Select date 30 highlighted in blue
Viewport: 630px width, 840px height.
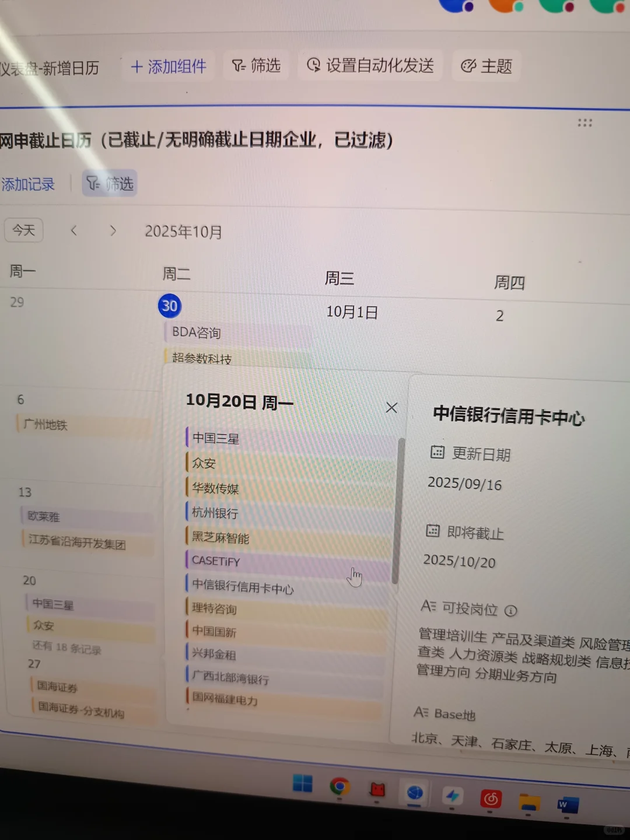170,306
